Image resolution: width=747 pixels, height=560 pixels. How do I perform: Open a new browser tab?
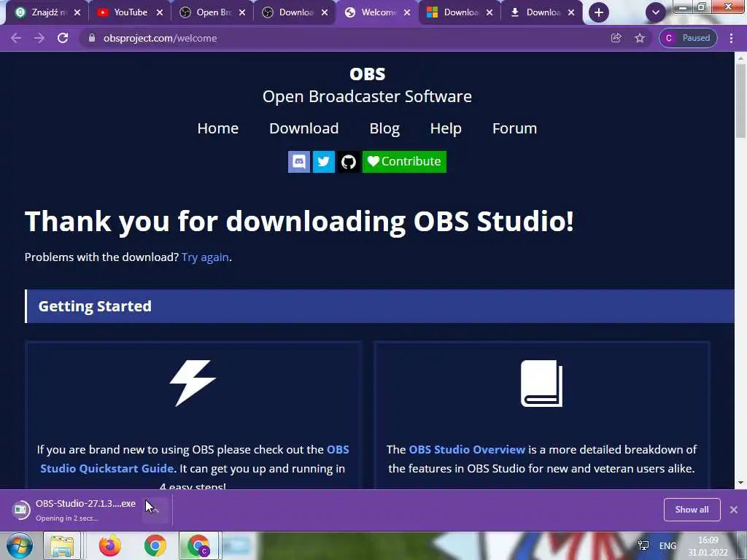[x=599, y=12]
